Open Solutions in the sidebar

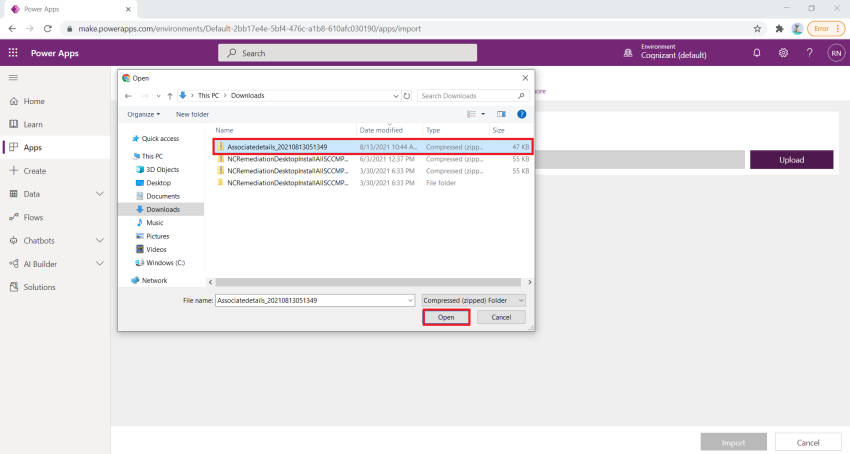click(39, 287)
